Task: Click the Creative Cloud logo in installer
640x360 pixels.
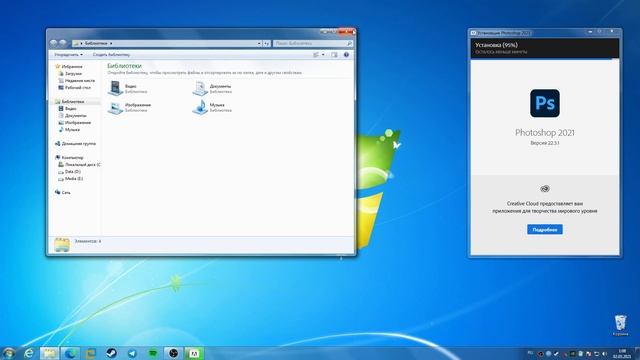Action: 545,189
